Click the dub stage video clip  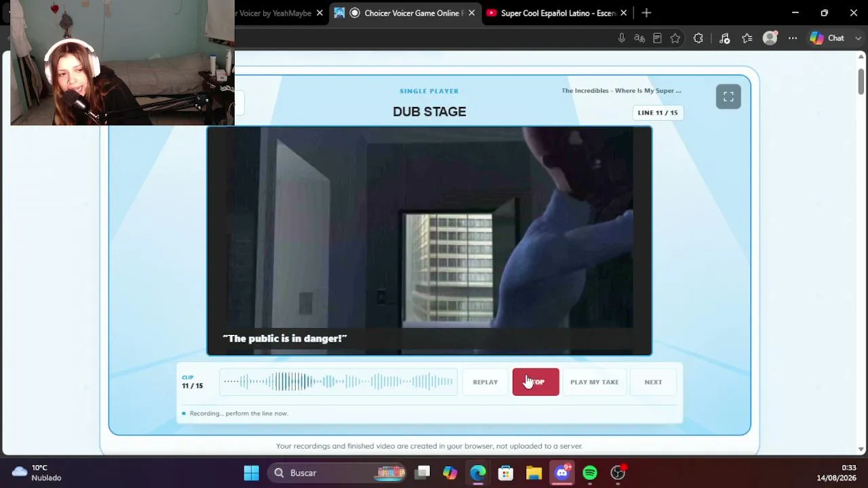click(x=429, y=241)
